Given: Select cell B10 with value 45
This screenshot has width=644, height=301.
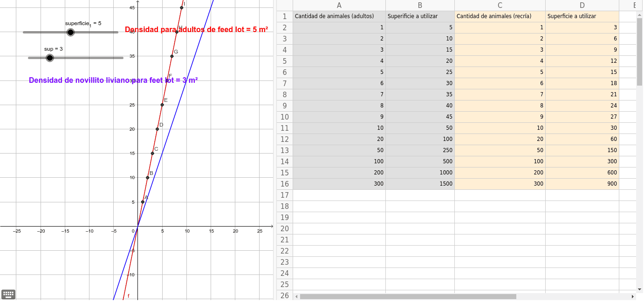Looking at the screenshot, I should pos(420,117).
